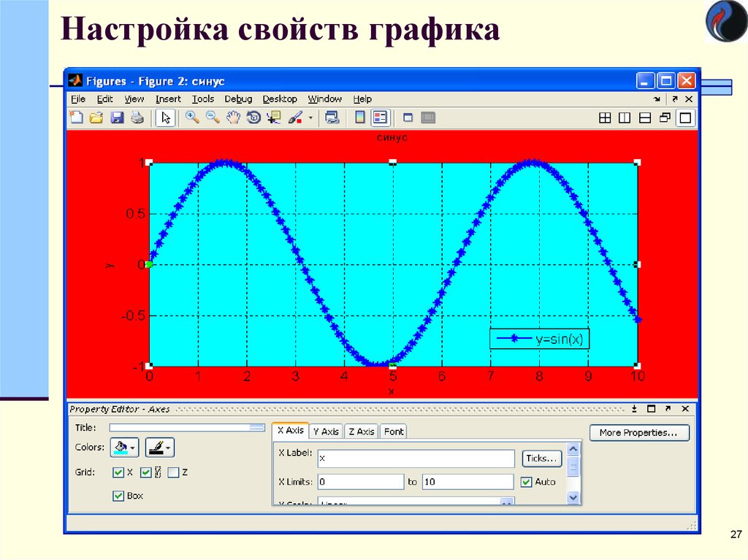Select the Edit Plot arrow tool

[166, 118]
